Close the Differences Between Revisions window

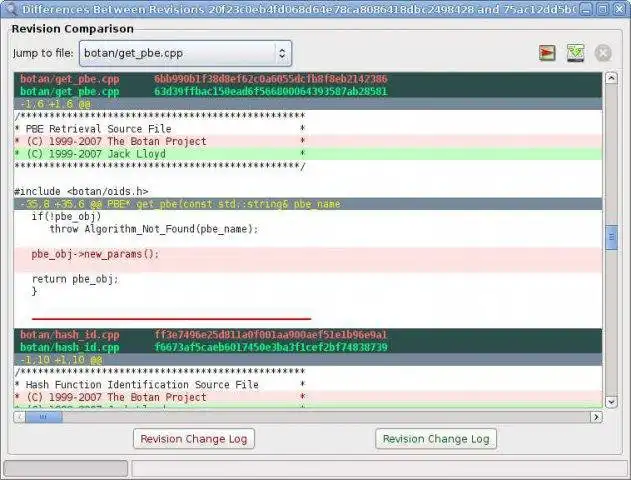point(619,9)
